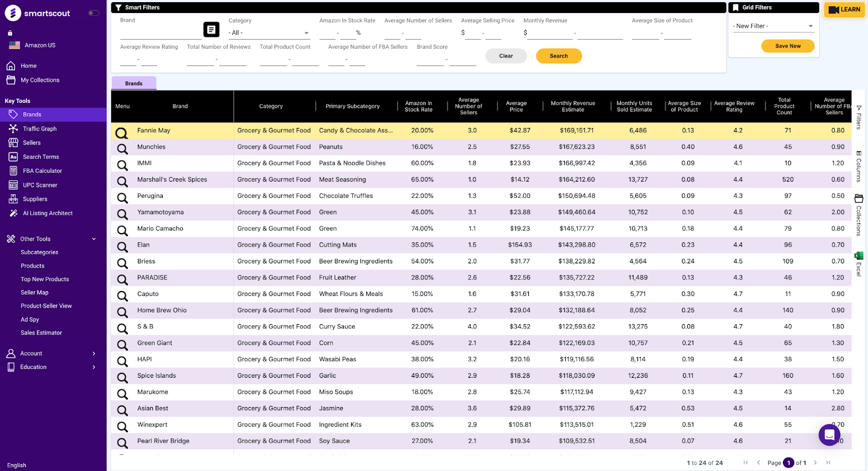The height and width of the screenshot is (471, 868).
Task: Open the Columns side panel
Action: pos(859,167)
